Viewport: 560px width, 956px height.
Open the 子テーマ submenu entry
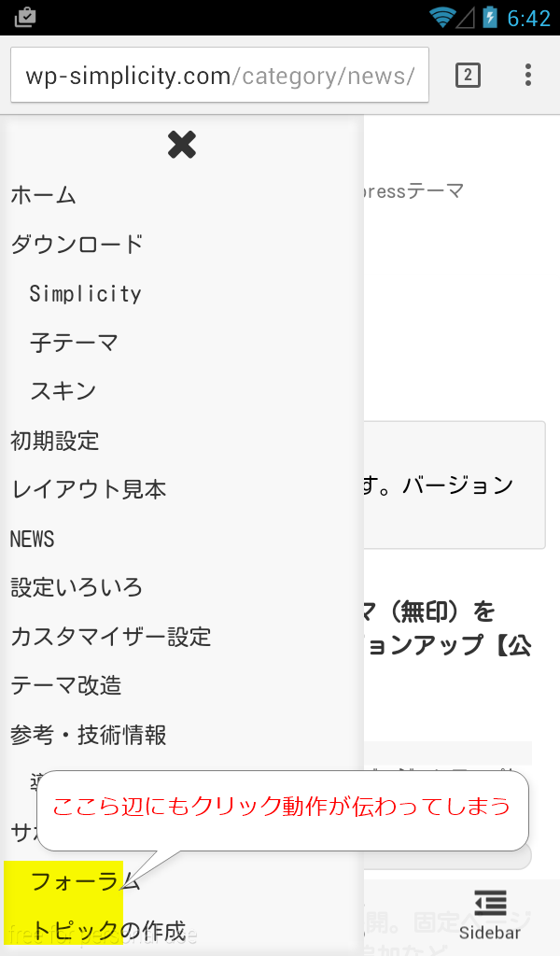(x=74, y=343)
